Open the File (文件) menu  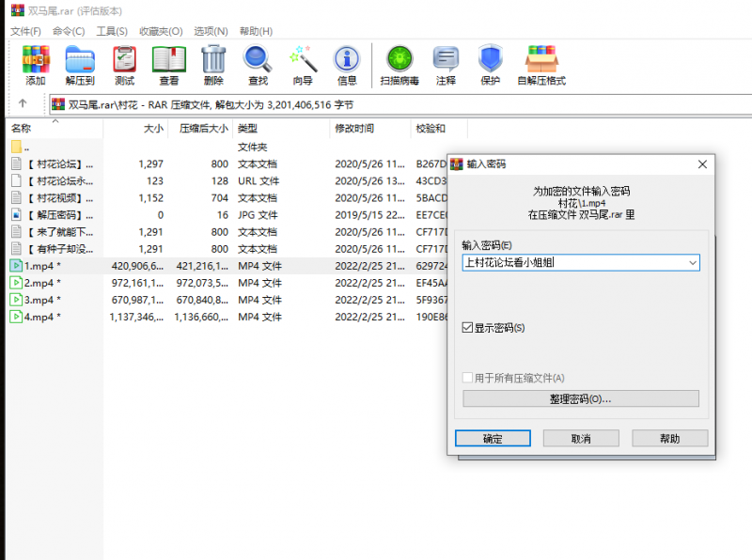(25, 31)
